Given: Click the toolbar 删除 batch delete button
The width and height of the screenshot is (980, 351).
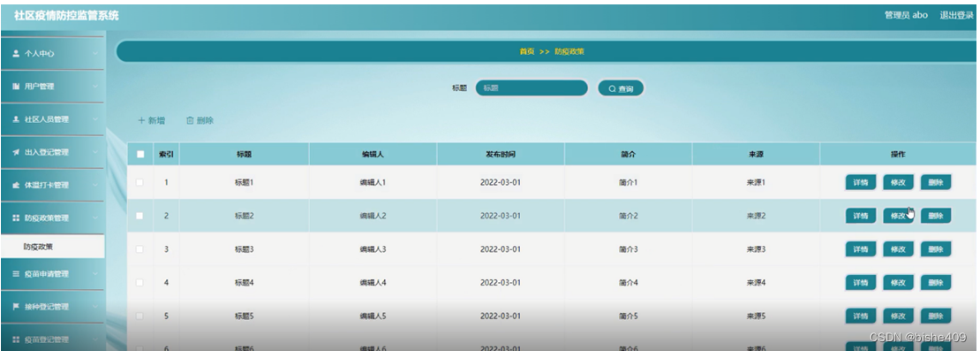Looking at the screenshot, I should click(200, 121).
